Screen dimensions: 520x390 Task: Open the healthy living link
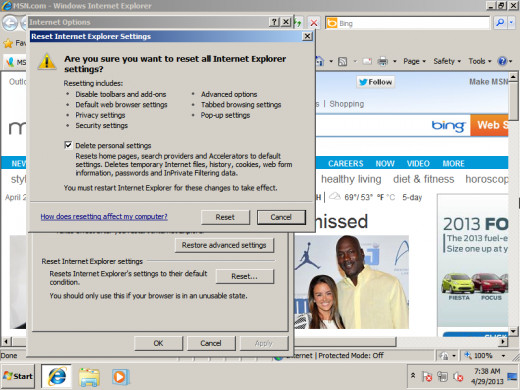[351, 179]
